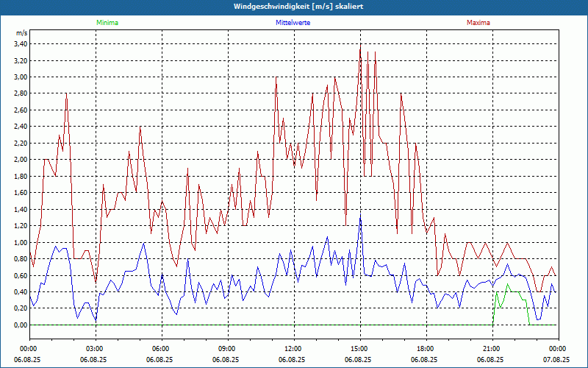Click the 2,00 y-axis value

tap(21, 160)
